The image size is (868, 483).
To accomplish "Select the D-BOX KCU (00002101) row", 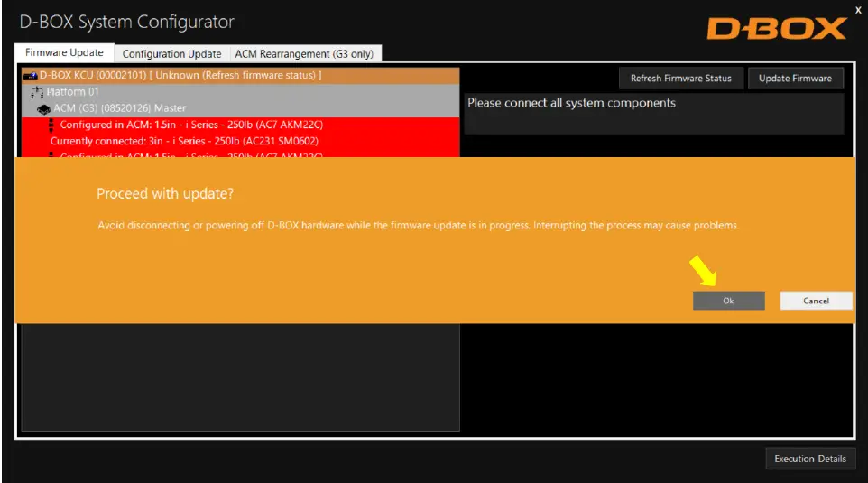I will pos(241,75).
